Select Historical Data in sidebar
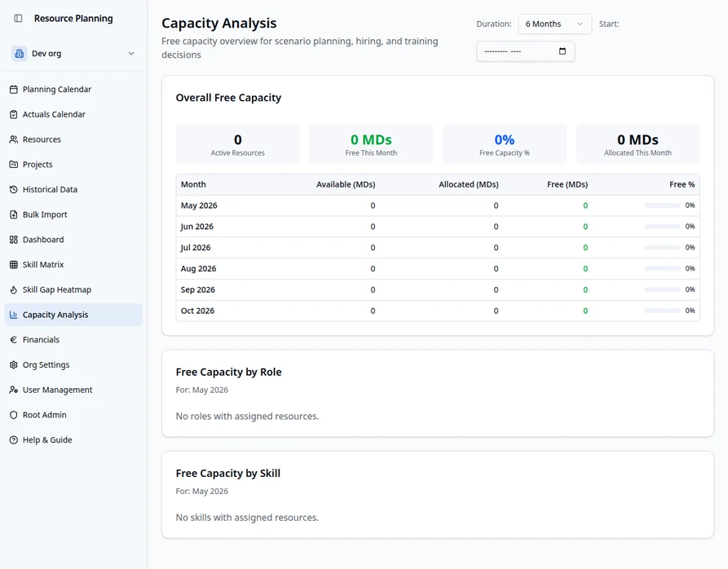The image size is (728, 569). [x=74, y=189]
